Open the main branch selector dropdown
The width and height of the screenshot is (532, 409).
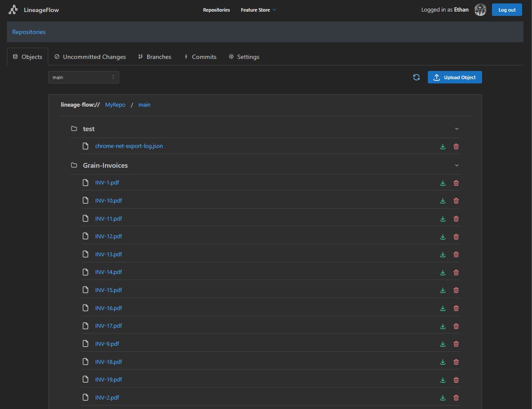[x=84, y=77]
